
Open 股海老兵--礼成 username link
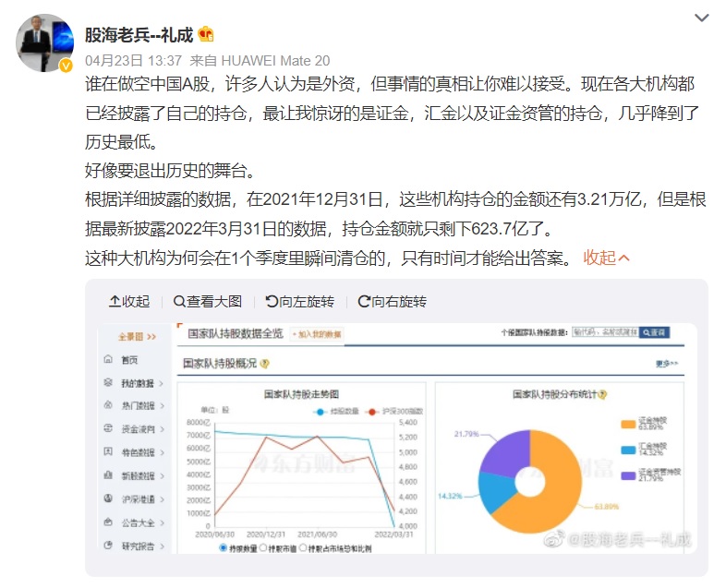tap(139, 35)
